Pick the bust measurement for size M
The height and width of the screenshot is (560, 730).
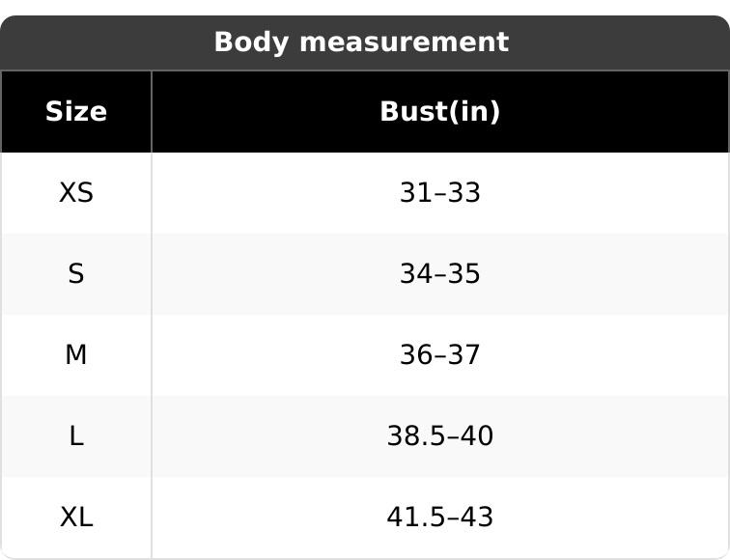click(x=439, y=355)
